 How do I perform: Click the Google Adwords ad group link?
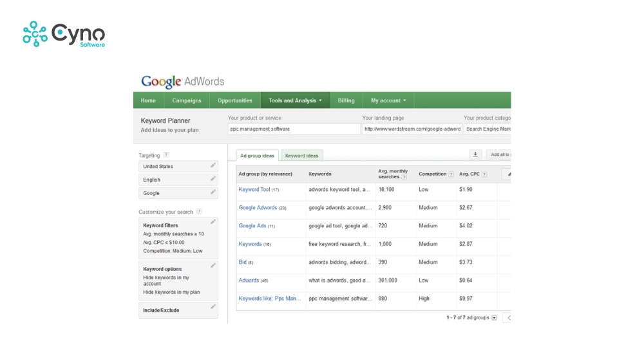pos(258,208)
